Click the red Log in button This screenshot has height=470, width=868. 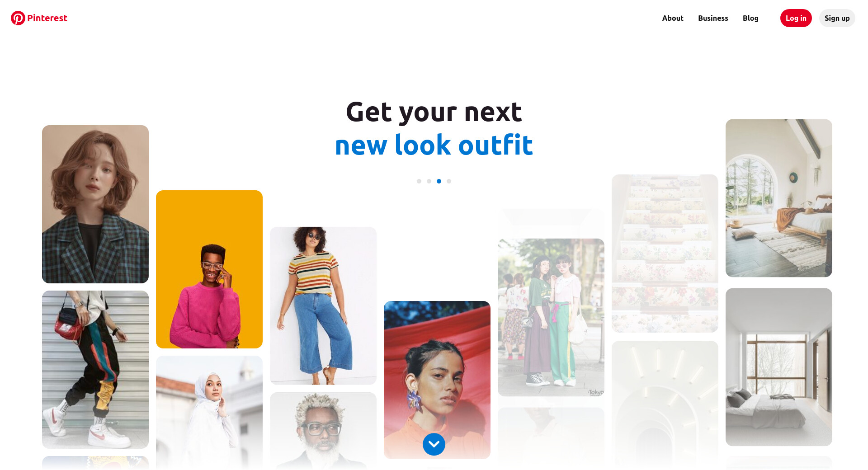tap(796, 18)
